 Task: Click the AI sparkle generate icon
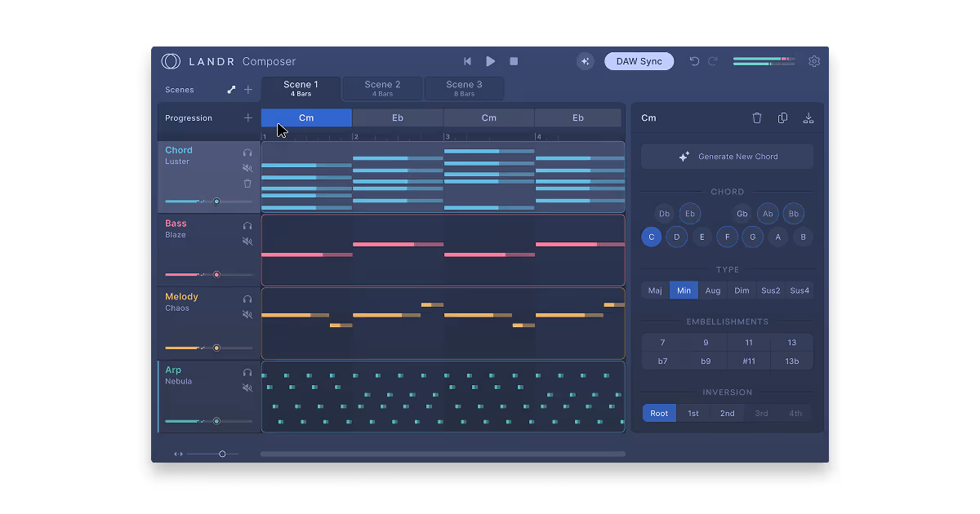coord(585,61)
